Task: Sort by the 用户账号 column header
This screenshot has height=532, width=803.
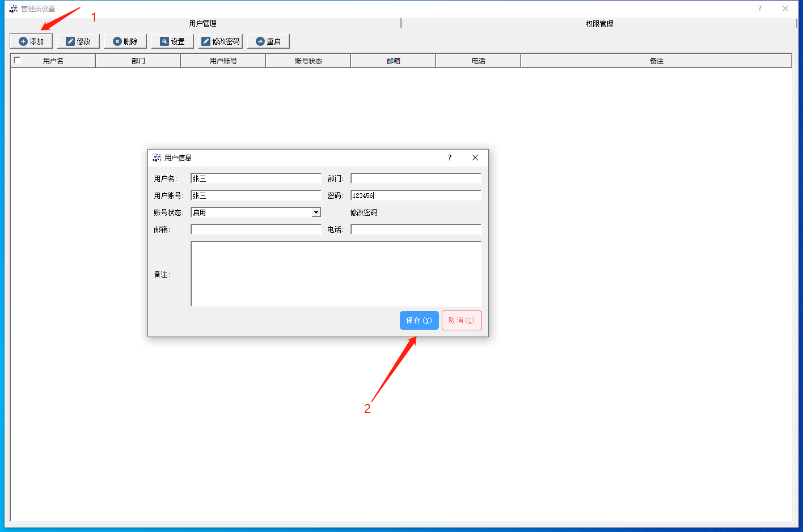Action: tap(223, 61)
